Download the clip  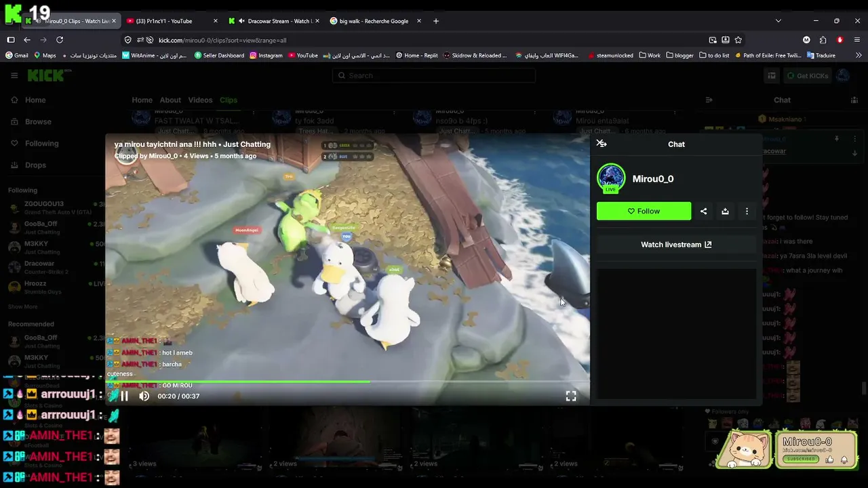tap(725, 211)
